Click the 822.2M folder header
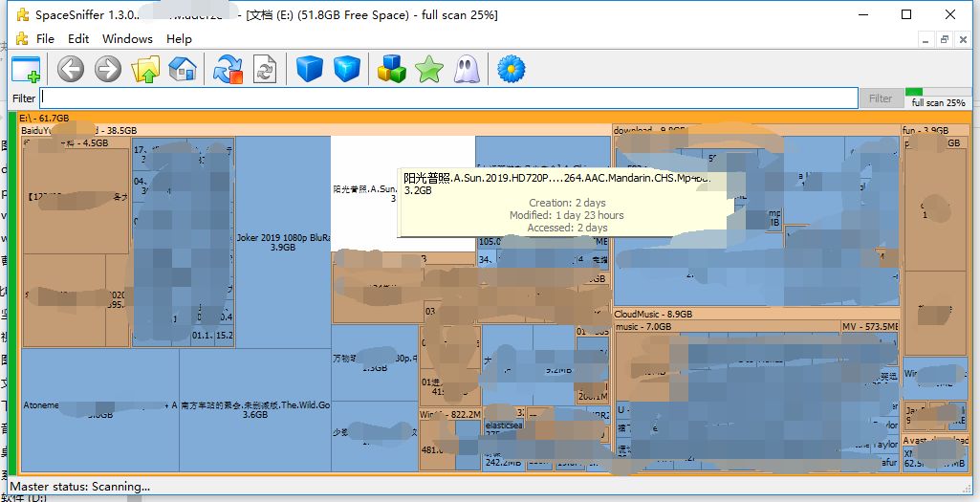The width and height of the screenshot is (980, 502). pos(450,414)
